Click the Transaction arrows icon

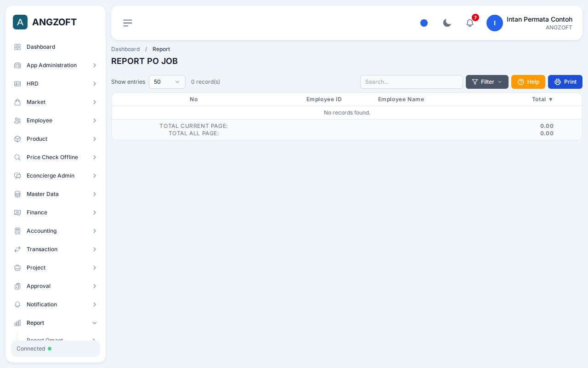pos(17,249)
